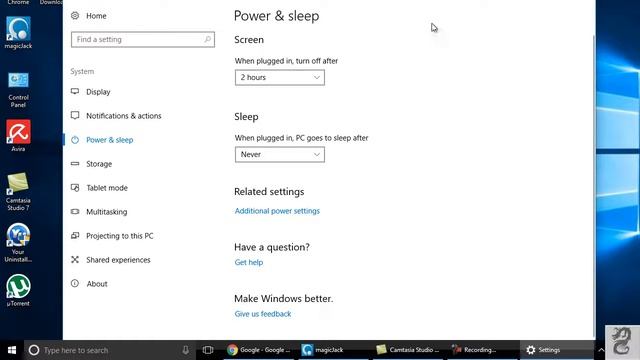Open Display settings page
The image size is (640, 360).
click(x=98, y=92)
